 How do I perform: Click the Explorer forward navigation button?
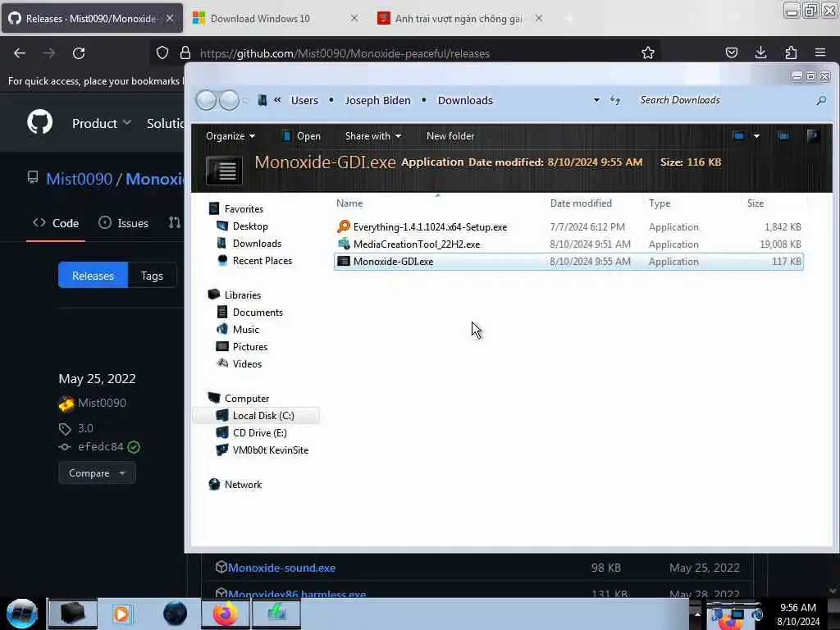(230, 100)
